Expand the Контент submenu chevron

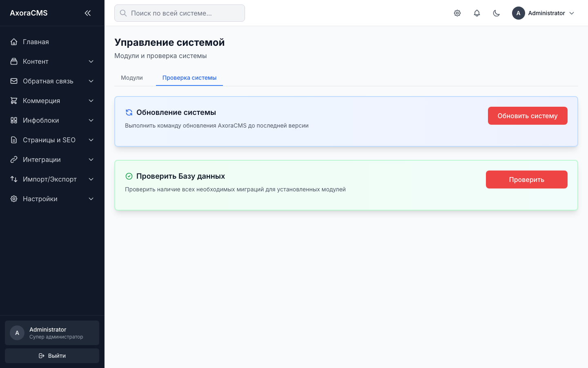coord(91,61)
